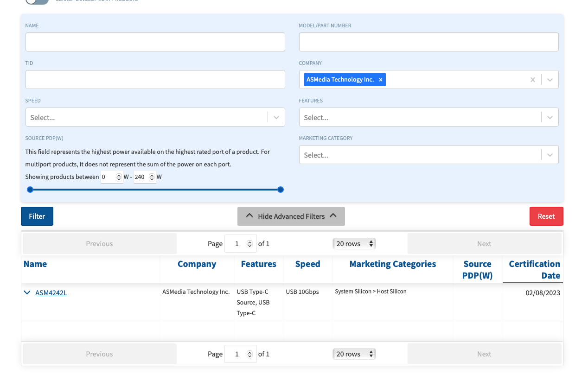Screen dimensions: 588x381
Task: Open the Speed select dropdown
Action: coord(155,117)
